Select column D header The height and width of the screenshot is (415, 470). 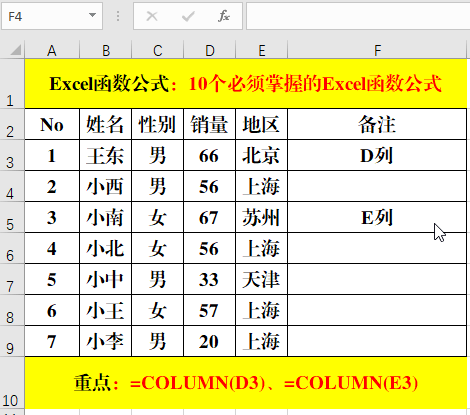click(210, 50)
